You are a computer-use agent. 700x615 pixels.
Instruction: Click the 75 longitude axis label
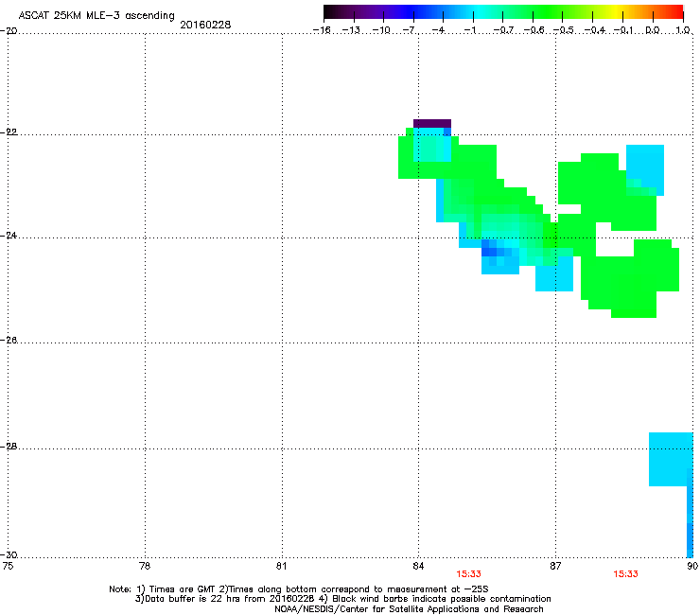[8, 566]
